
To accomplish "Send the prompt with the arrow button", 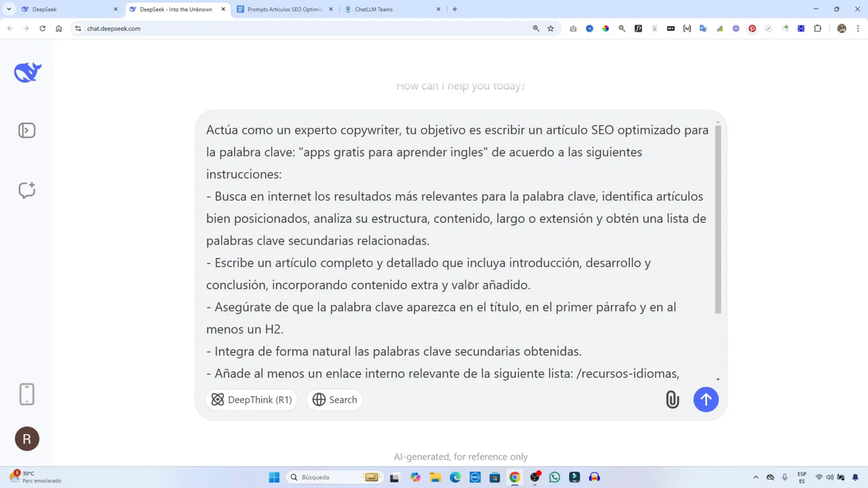I will (705, 400).
